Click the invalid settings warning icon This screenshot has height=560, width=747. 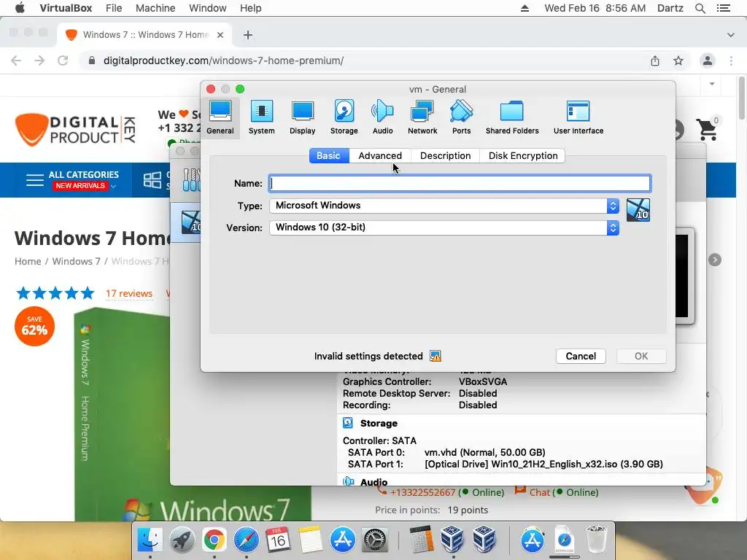pos(435,356)
